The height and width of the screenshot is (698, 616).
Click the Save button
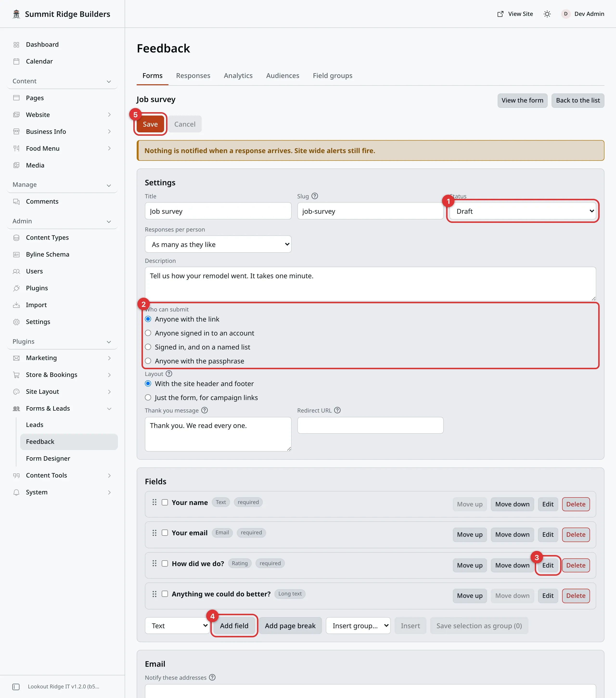point(150,124)
